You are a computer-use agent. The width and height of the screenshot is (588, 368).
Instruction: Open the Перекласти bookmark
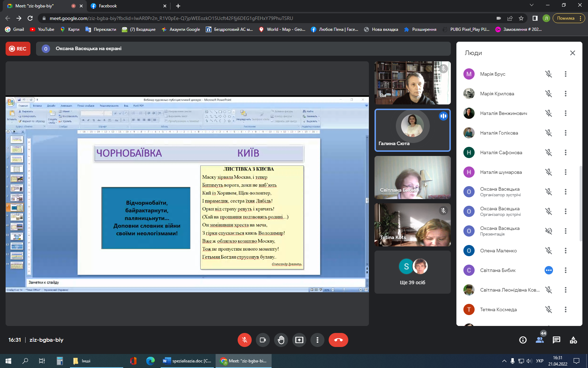point(101,29)
